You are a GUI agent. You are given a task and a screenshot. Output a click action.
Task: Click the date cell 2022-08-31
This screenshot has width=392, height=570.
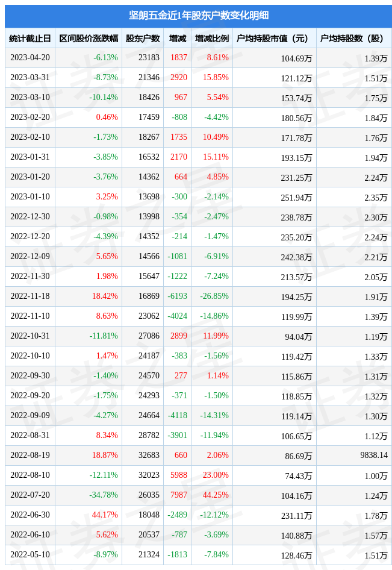click(x=30, y=436)
